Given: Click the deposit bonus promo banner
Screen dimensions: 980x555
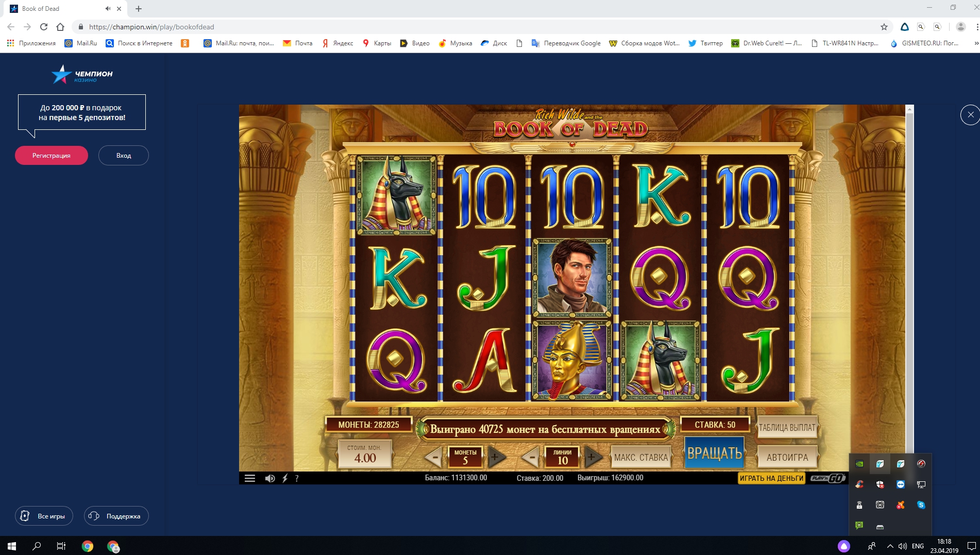Looking at the screenshot, I should click(82, 112).
